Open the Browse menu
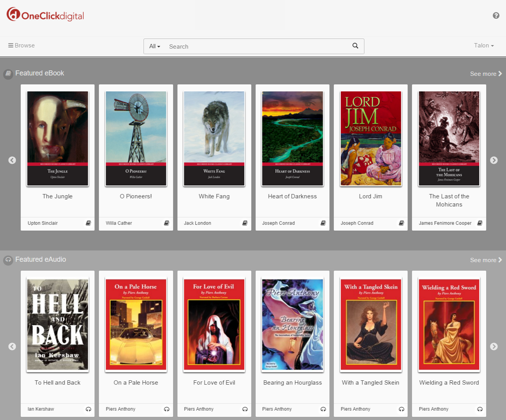Viewport: 506px width, 420px height. [x=21, y=45]
